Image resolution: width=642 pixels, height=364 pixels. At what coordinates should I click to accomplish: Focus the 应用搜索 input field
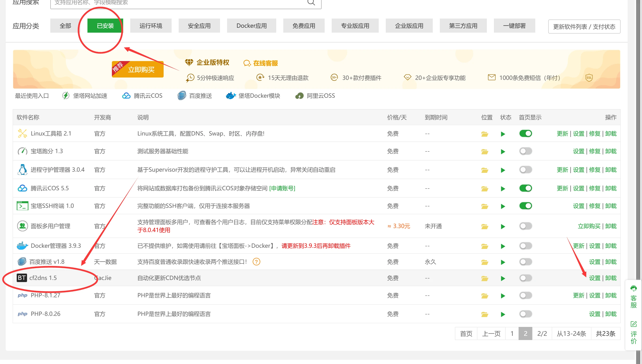pyautogui.click(x=186, y=3)
